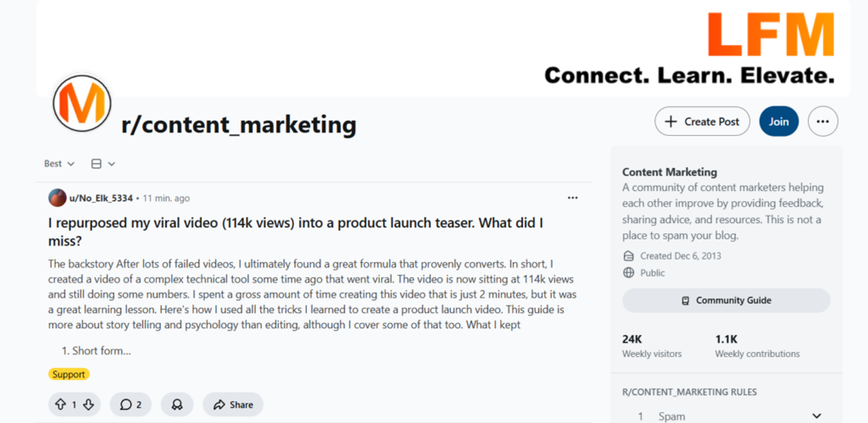Image resolution: width=868 pixels, height=423 pixels.
Task: Give an award to the post
Action: coord(177,404)
